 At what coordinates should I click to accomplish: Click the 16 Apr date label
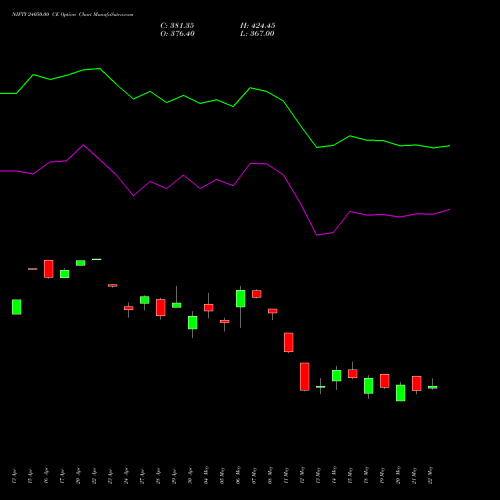pyautogui.click(x=46, y=476)
